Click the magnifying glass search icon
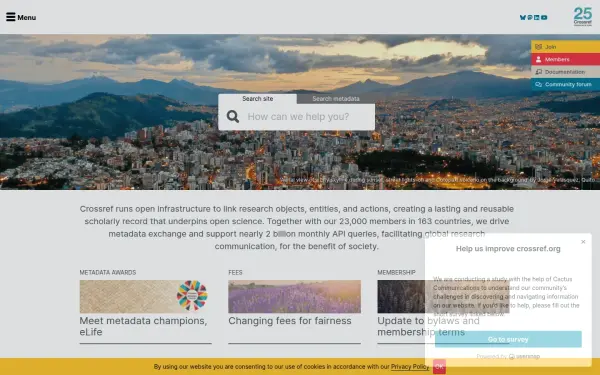600x375 pixels. 233,116
